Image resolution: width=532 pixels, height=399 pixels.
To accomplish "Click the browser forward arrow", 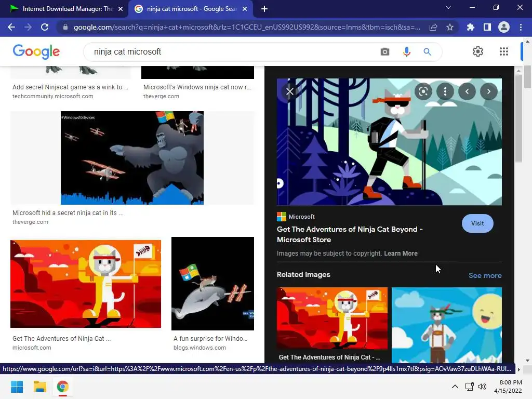I will coord(28,27).
